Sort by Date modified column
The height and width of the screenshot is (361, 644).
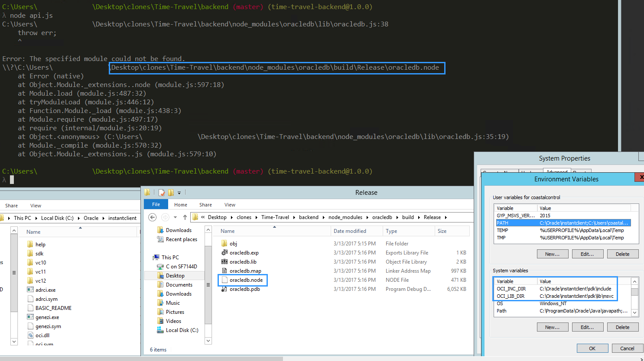tap(357, 231)
